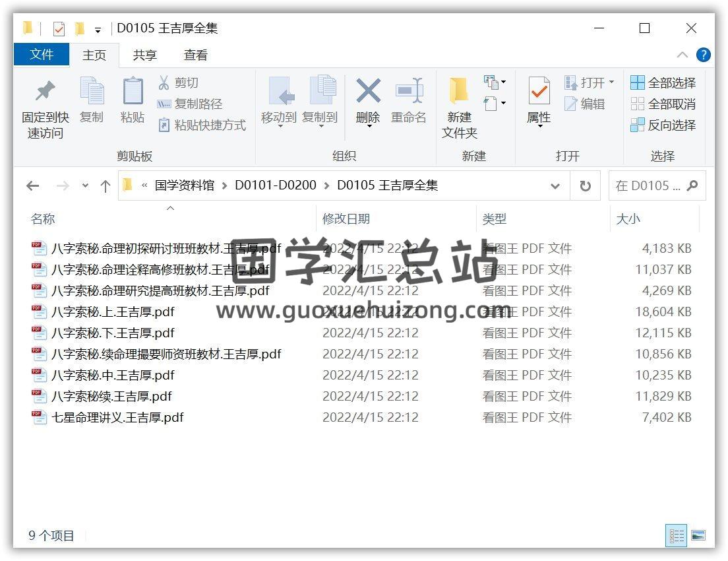
Task: Click 国学资料馆 in the address bar
Action: click(185, 185)
